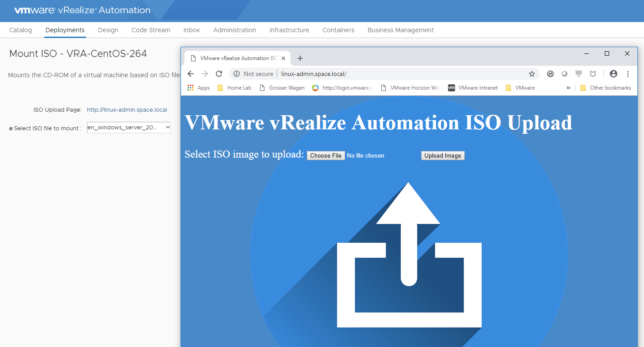Viewport: 644px width, 347px height.
Task: Open the Chrome profile account icon
Action: click(x=614, y=74)
